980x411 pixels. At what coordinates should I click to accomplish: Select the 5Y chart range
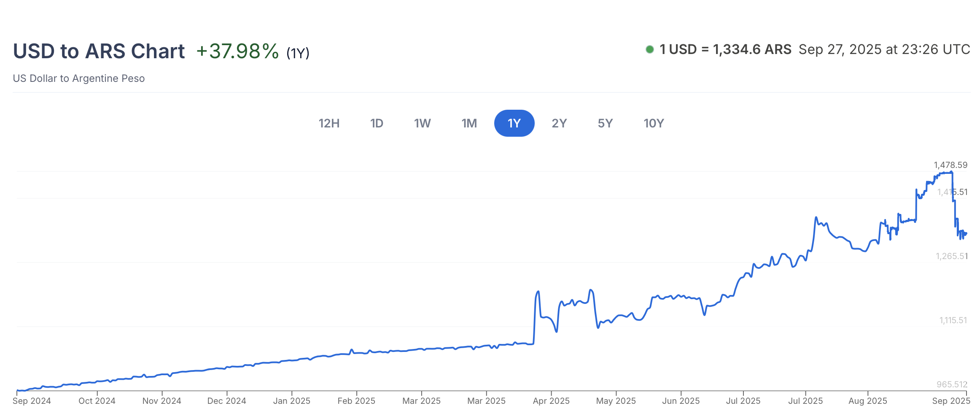pyautogui.click(x=605, y=123)
